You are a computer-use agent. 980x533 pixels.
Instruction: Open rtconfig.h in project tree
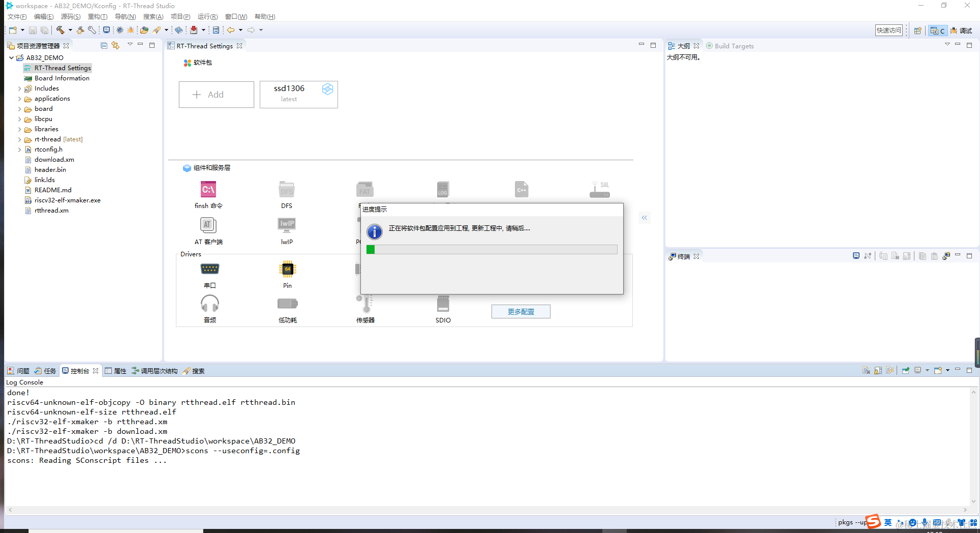point(48,150)
